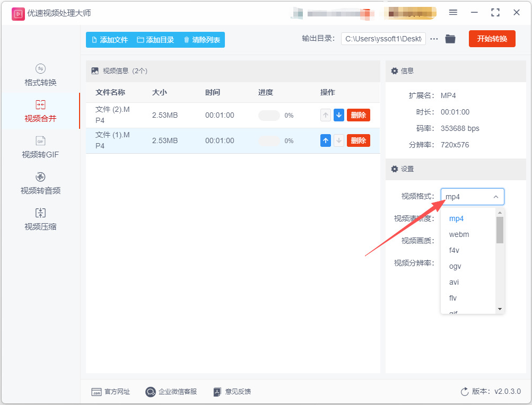Click the 视频信息 (2个) panel header
Image resolution: width=532 pixels, height=405 pixels.
tap(233, 71)
